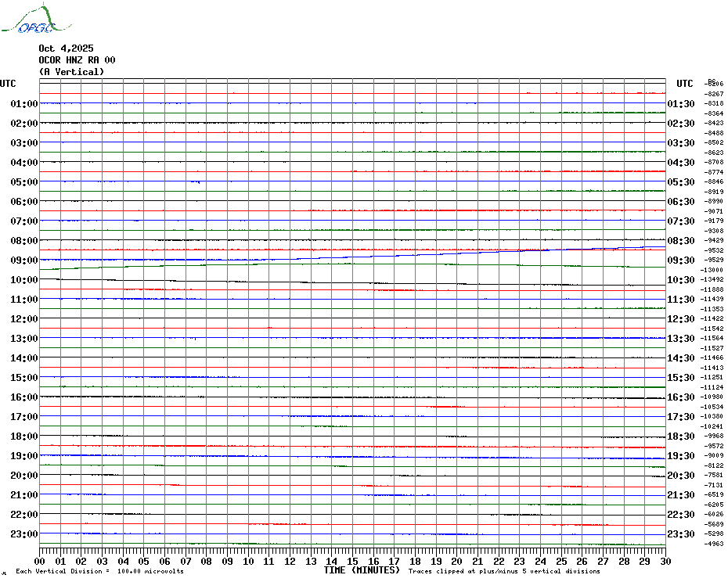Click the 'TIME (MINUTES)' axis title
This screenshot has height=582, width=728.
pyautogui.click(x=362, y=570)
